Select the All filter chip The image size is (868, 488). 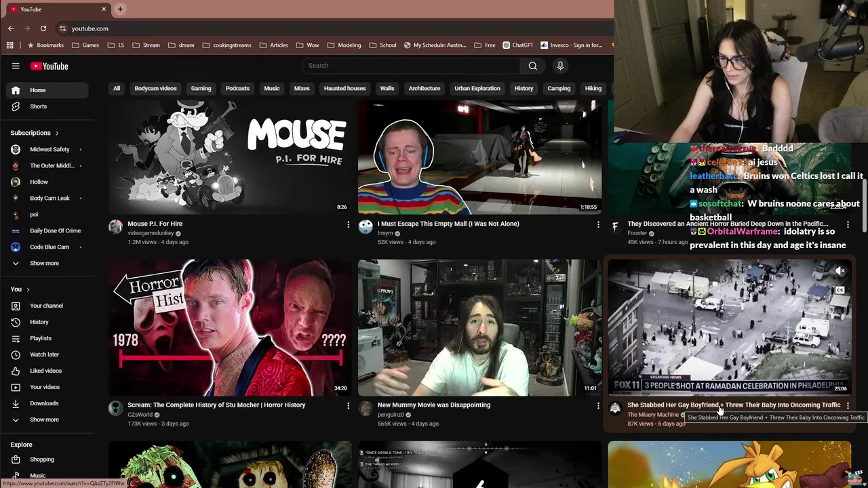coord(117,88)
